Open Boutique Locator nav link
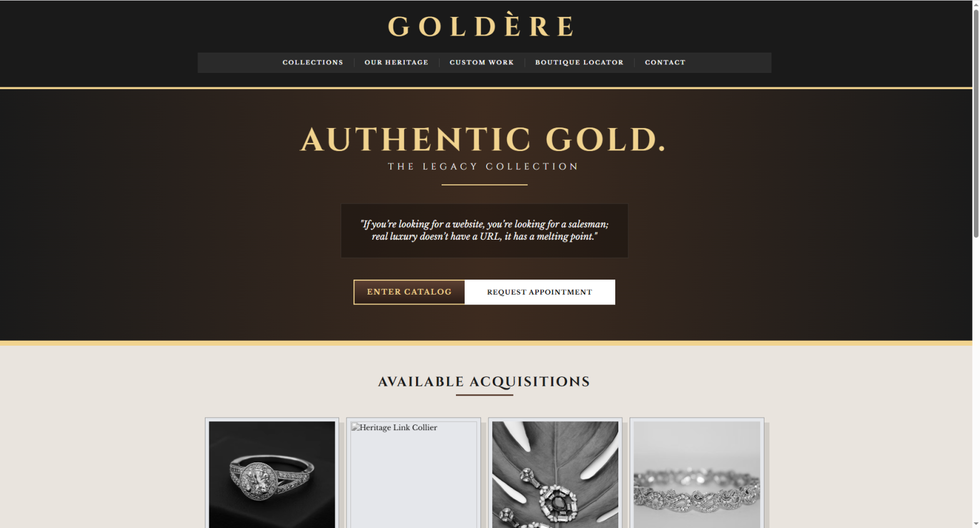 tap(579, 62)
